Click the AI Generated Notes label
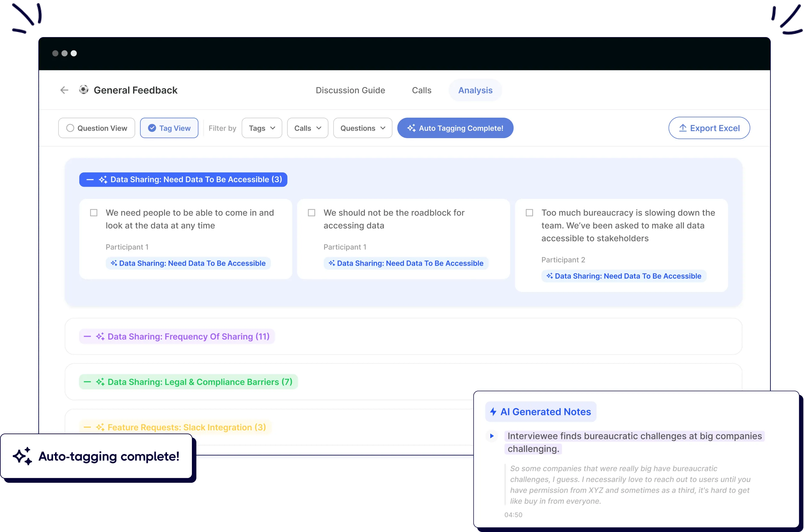Image resolution: width=804 pixels, height=532 pixels. click(541, 411)
